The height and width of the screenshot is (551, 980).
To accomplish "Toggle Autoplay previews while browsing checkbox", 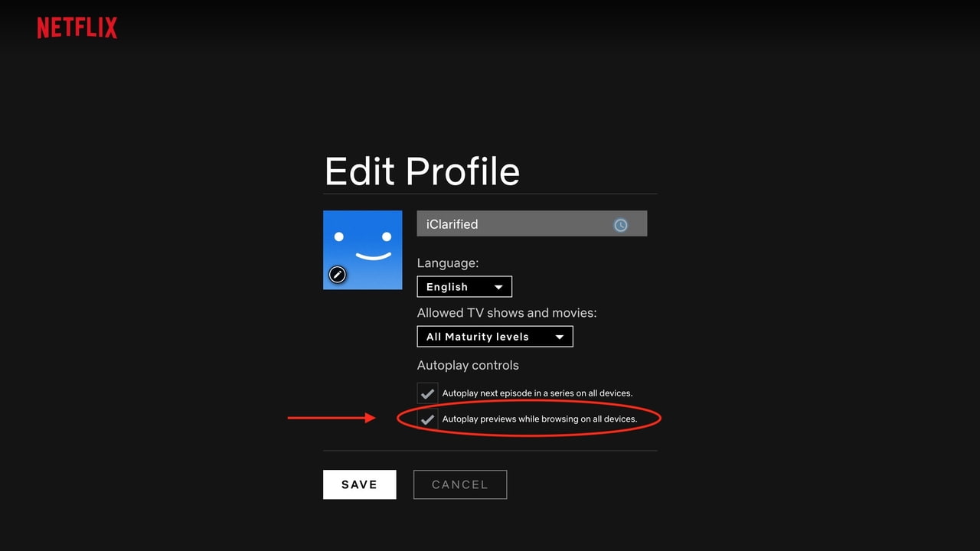I will pos(427,419).
